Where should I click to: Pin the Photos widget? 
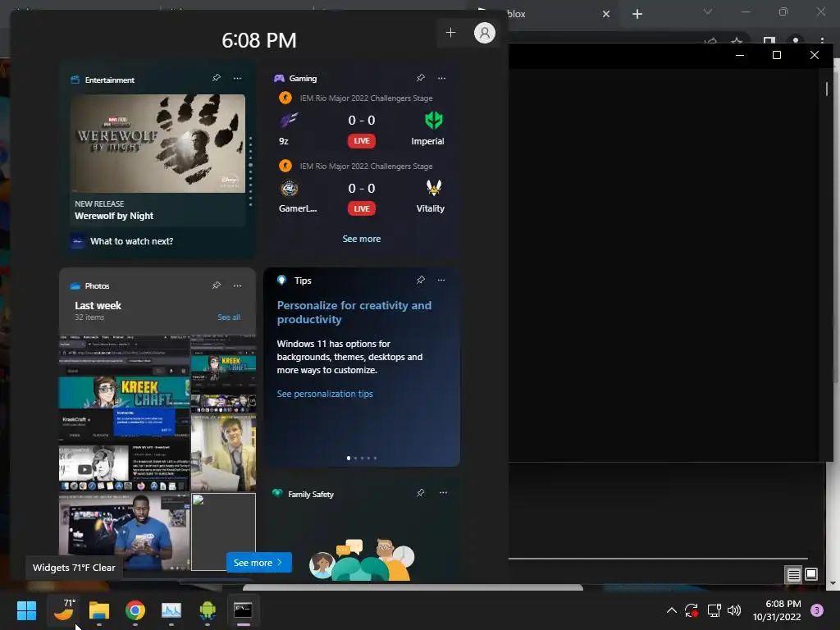[217, 285]
